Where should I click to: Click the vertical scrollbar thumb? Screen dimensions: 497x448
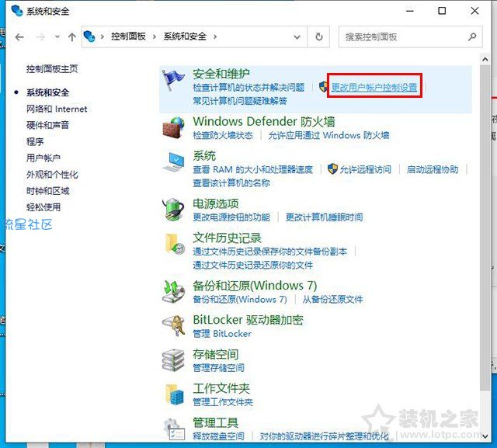click(x=485, y=227)
